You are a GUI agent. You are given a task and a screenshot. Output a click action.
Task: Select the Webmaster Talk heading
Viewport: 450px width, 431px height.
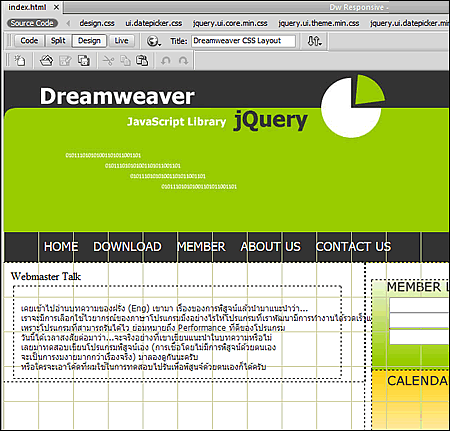[46, 276]
